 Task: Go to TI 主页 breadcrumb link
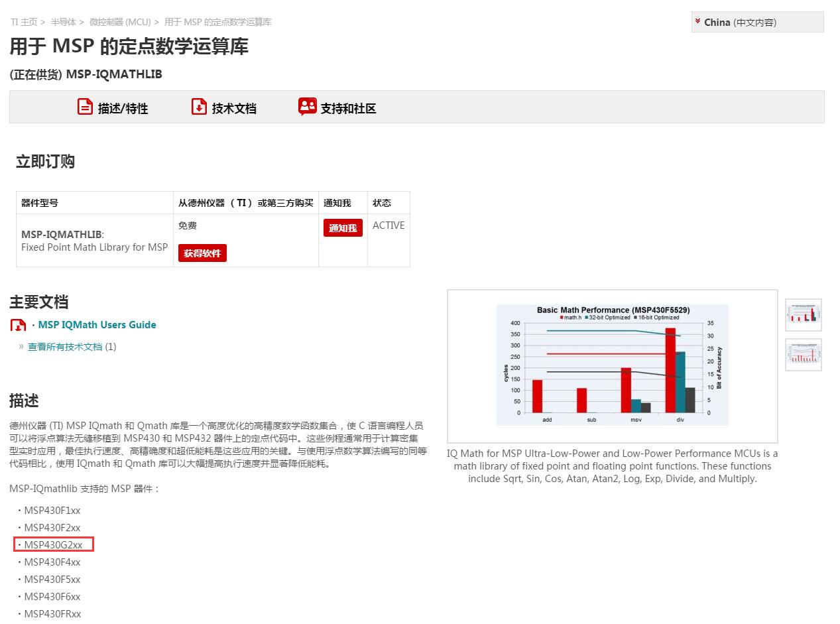click(24, 22)
